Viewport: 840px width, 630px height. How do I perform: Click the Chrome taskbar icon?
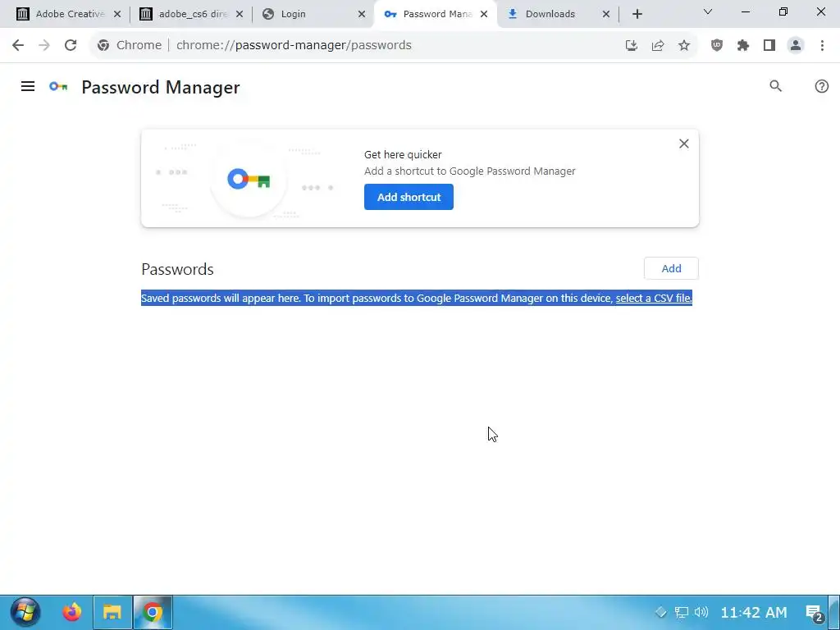[x=153, y=612]
